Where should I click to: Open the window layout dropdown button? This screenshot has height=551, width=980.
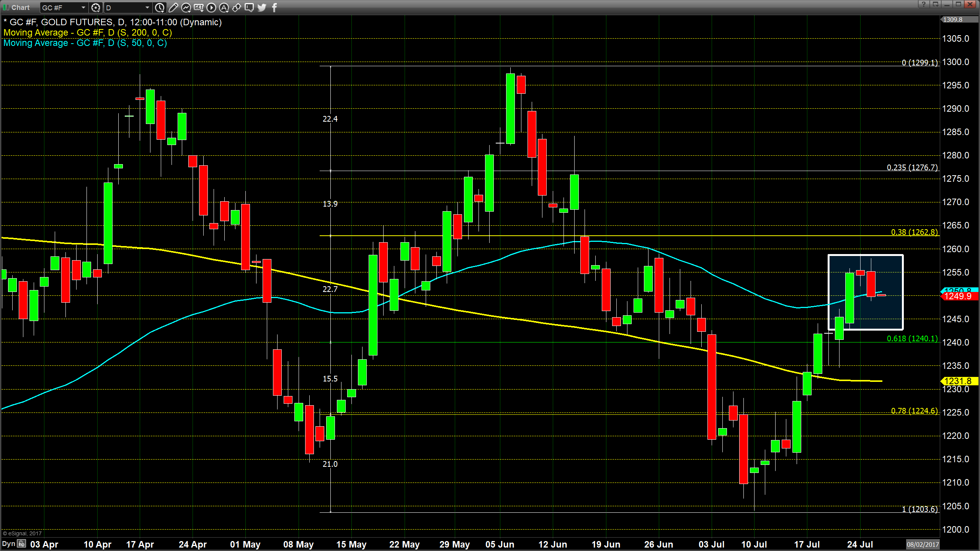[935, 4]
